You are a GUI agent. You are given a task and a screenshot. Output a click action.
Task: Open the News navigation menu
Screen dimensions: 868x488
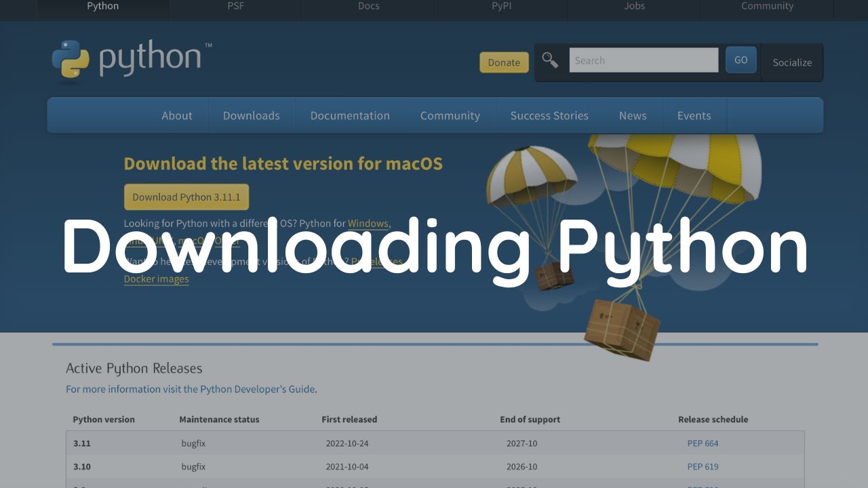click(633, 116)
